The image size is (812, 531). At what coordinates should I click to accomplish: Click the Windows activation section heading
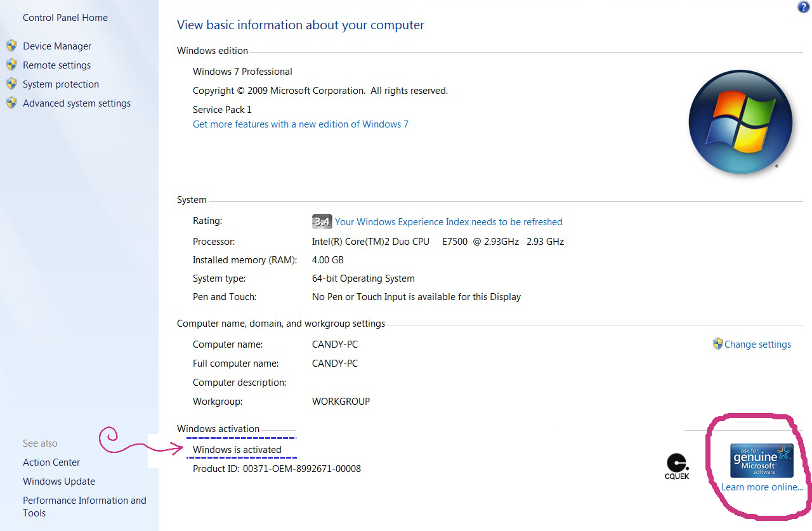click(218, 429)
